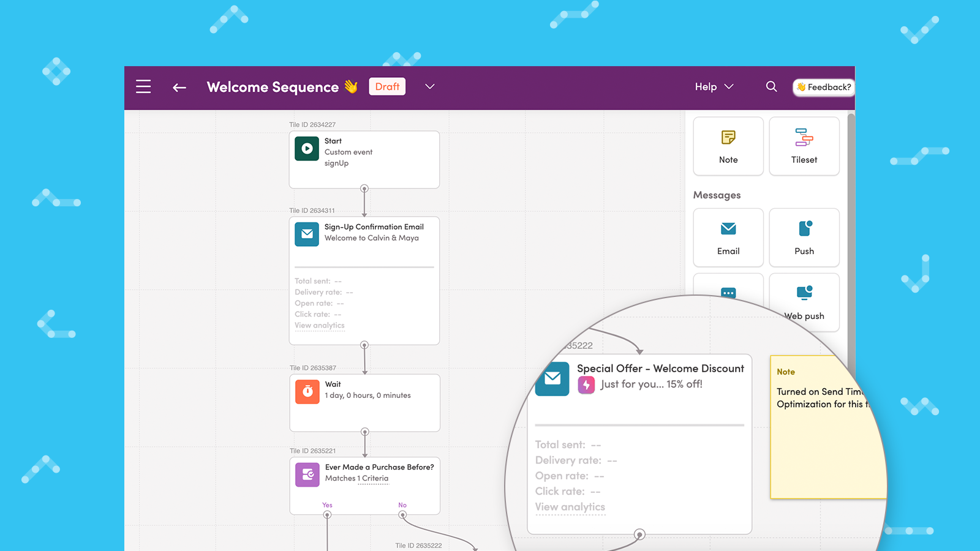Click the Wait tile timer icon

[307, 392]
